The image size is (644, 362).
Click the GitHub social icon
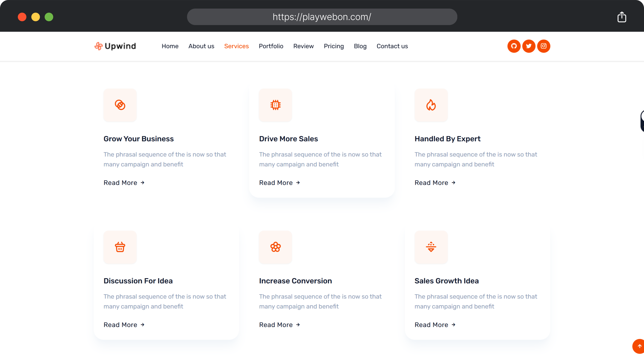(x=514, y=46)
